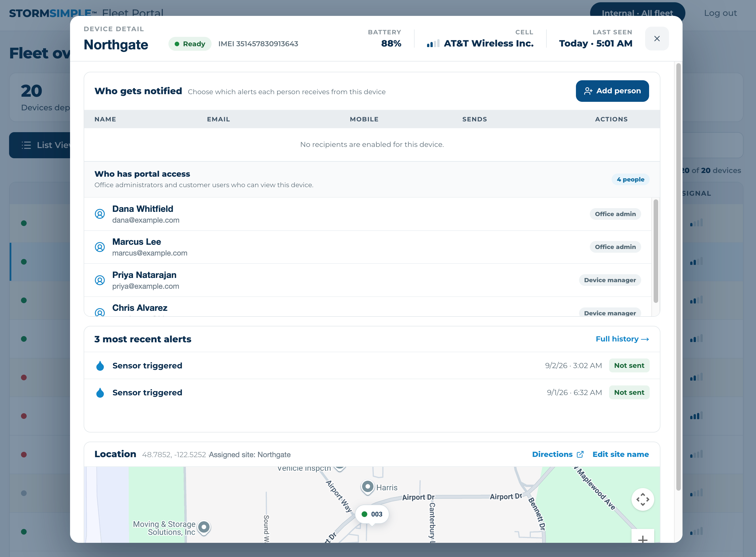This screenshot has width=756, height=557.
Task: Click Not sent badge for 9/2/26 alert
Action: point(629,366)
